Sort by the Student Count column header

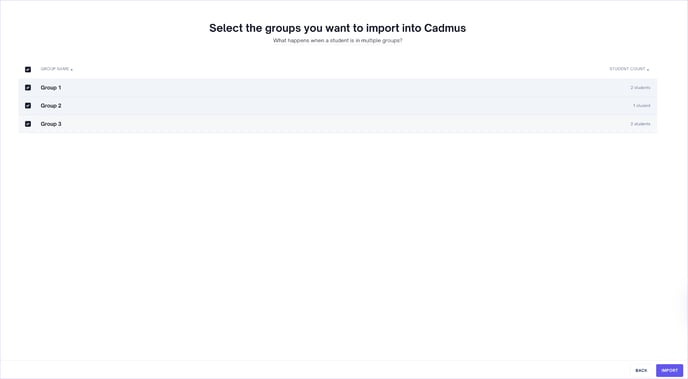point(627,69)
